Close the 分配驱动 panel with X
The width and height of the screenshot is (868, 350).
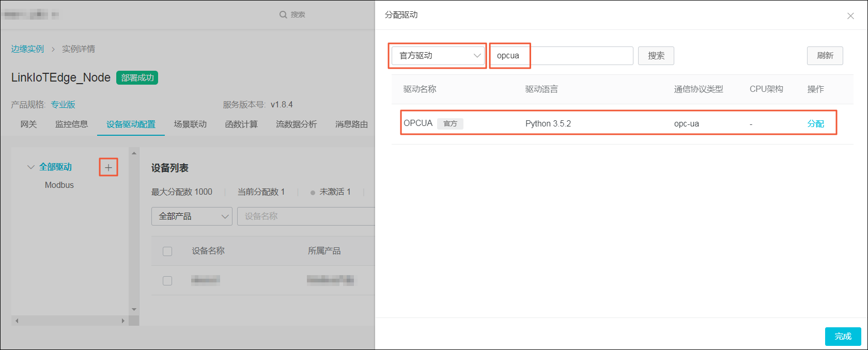(850, 16)
